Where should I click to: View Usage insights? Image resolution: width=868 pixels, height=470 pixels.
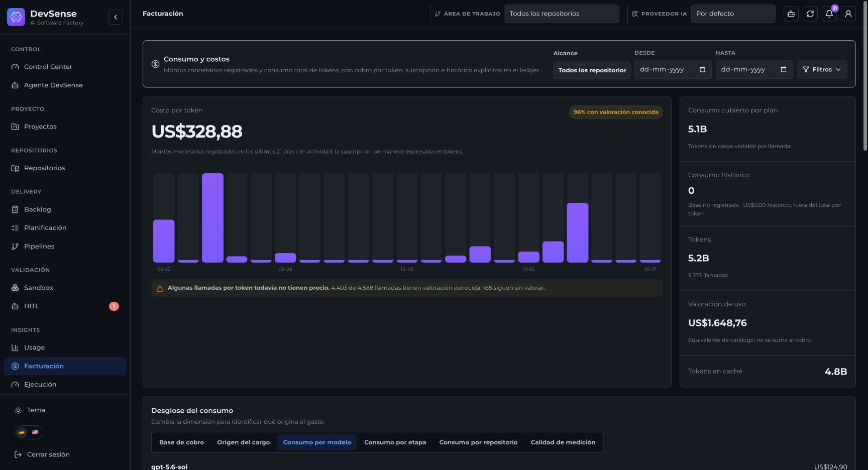(x=65, y=347)
